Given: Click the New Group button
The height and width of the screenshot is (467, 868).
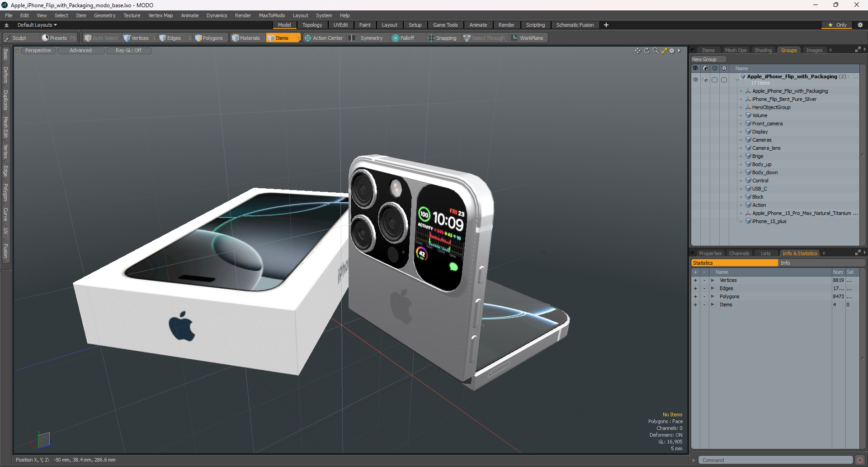Looking at the screenshot, I should (708, 59).
